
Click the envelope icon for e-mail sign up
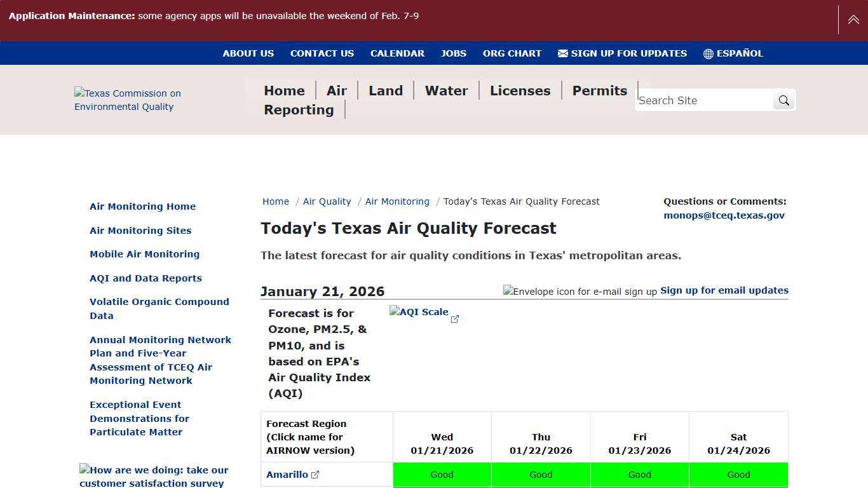580,291
